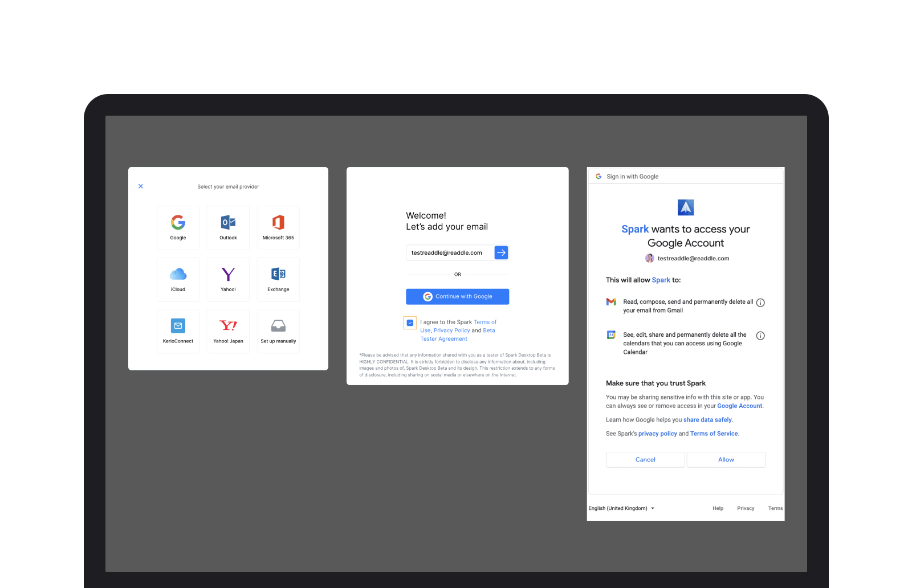Open the Privacy Policy link in welcome panel

click(451, 330)
